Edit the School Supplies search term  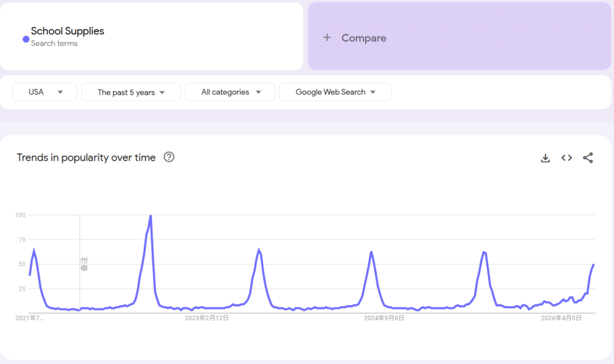click(x=67, y=31)
